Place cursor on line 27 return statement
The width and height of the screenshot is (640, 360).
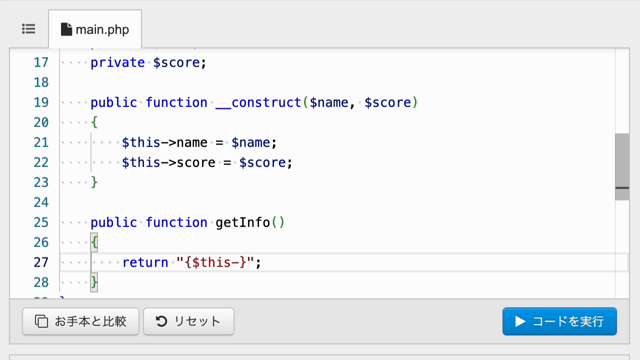point(191,262)
